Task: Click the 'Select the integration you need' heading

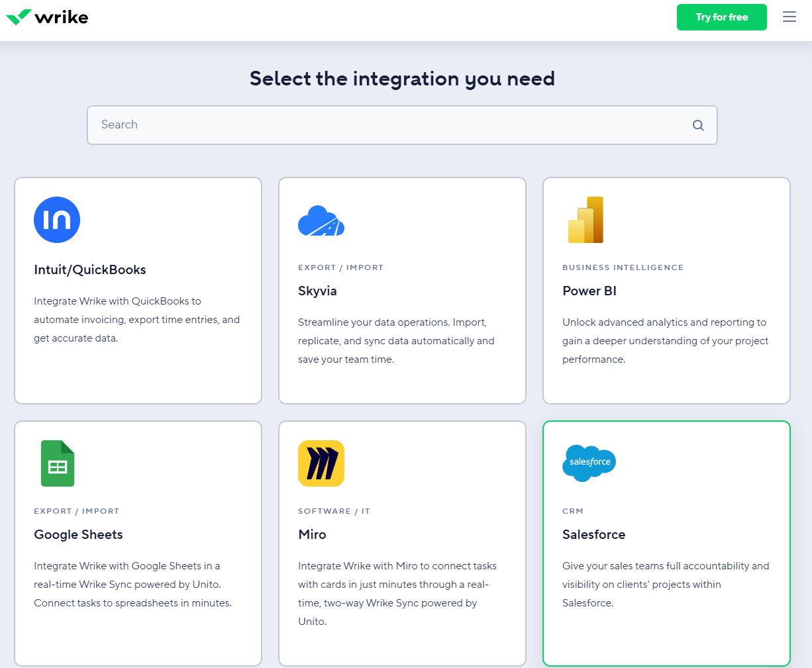Action: coord(402,79)
